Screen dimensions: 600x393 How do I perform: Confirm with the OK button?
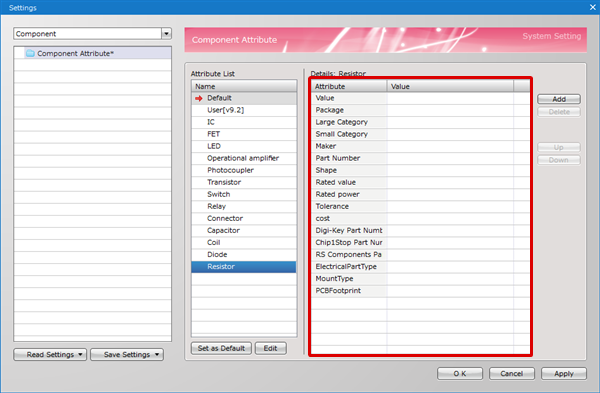(x=460, y=373)
